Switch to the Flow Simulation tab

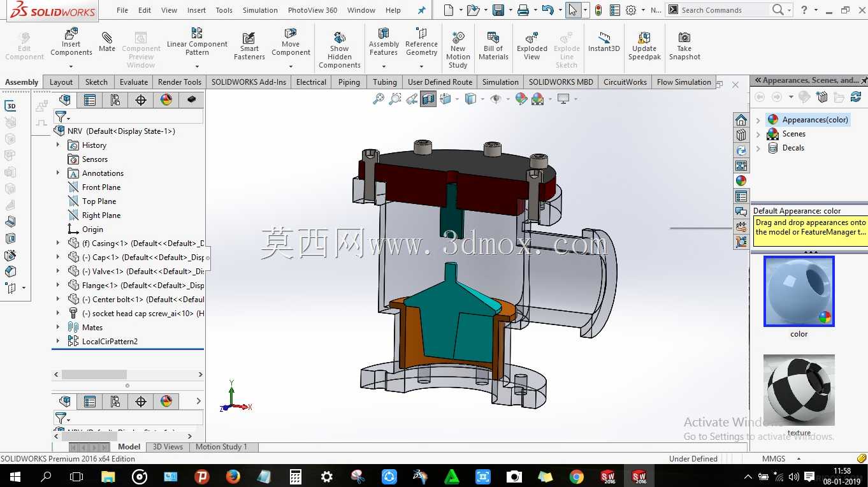tap(684, 82)
